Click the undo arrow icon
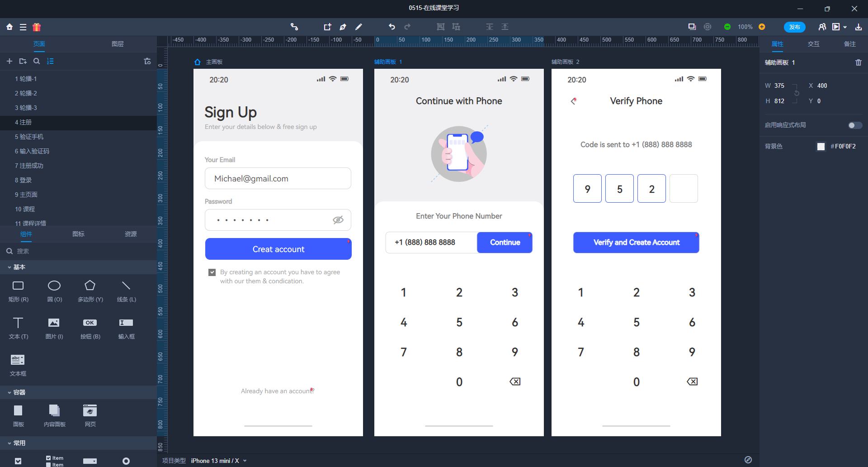The image size is (868, 467). point(392,27)
